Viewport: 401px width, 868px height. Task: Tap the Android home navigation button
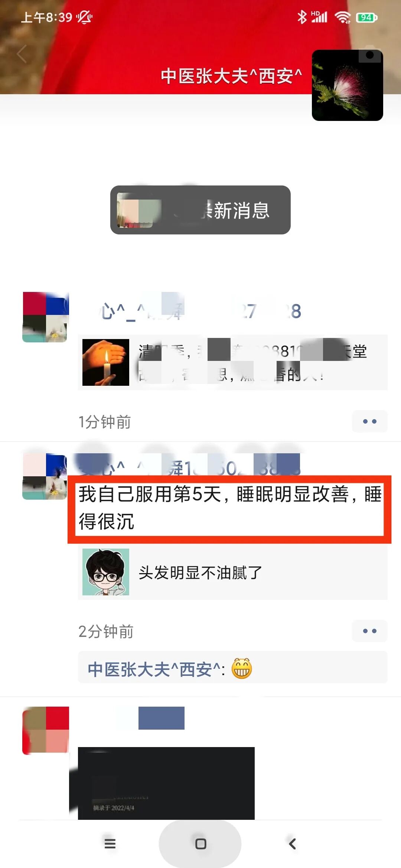click(x=200, y=844)
